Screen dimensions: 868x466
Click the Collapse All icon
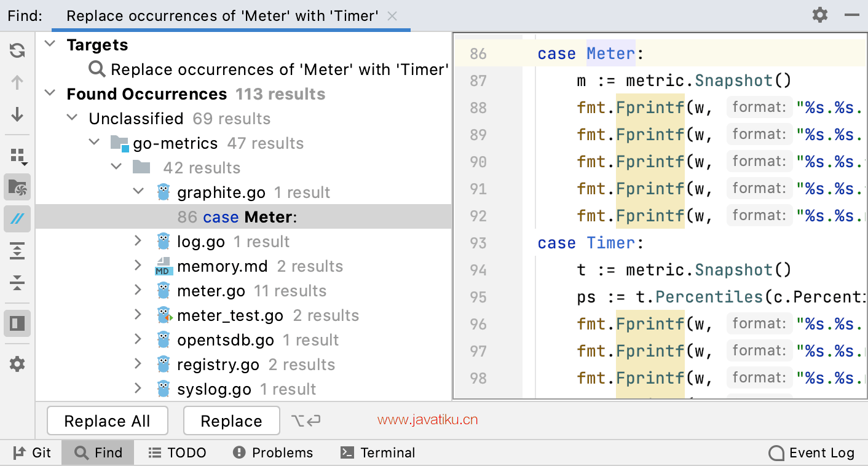point(17,283)
